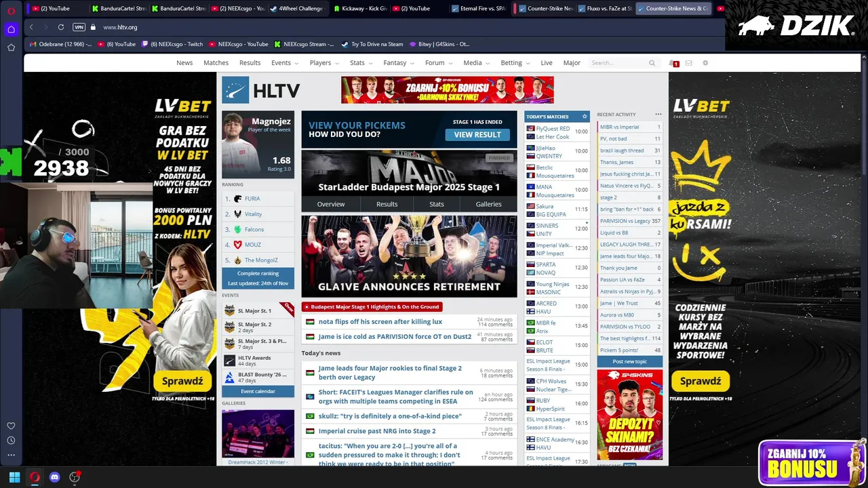
Task: Expand the Players dropdown menu
Action: [x=324, y=63]
